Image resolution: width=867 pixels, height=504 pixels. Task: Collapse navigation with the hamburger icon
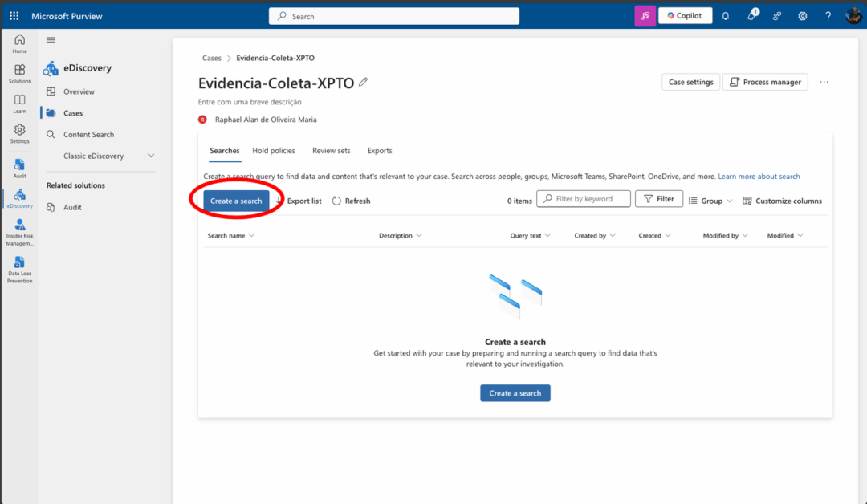point(51,40)
